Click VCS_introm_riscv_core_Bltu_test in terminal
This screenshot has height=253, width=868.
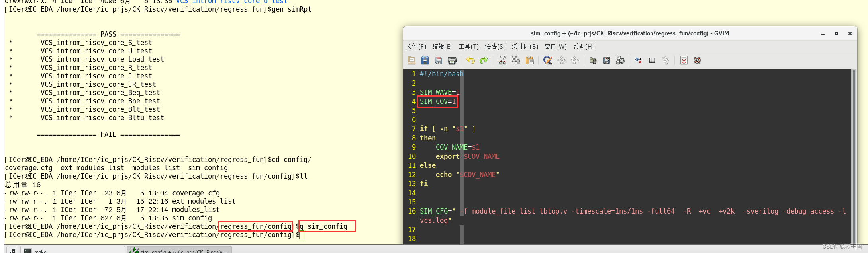(102, 118)
